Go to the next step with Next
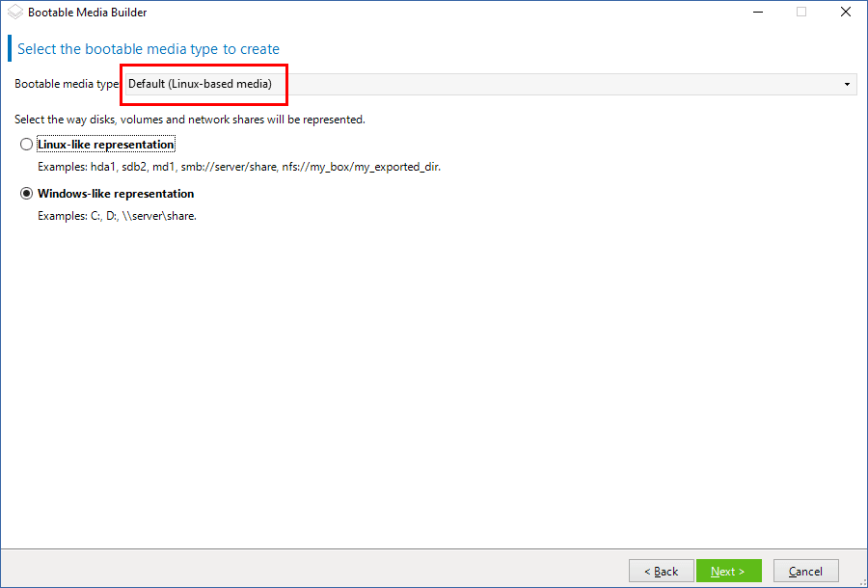Viewport: 868px width, 588px height. point(728,571)
